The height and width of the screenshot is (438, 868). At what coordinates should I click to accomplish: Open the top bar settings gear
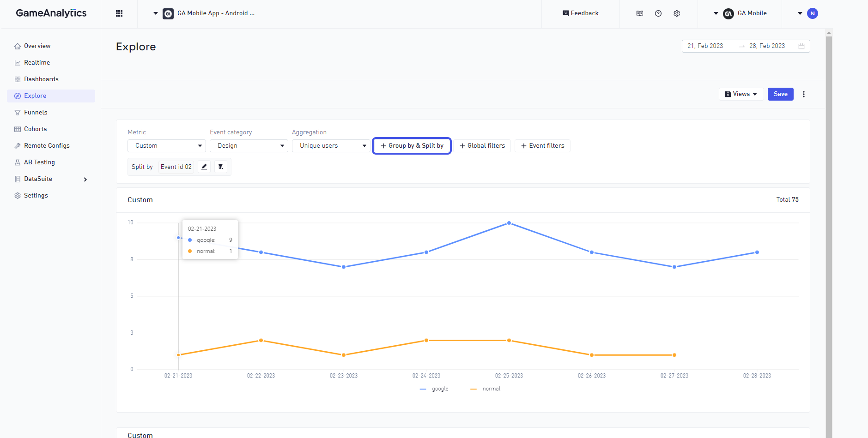tap(677, 13)
